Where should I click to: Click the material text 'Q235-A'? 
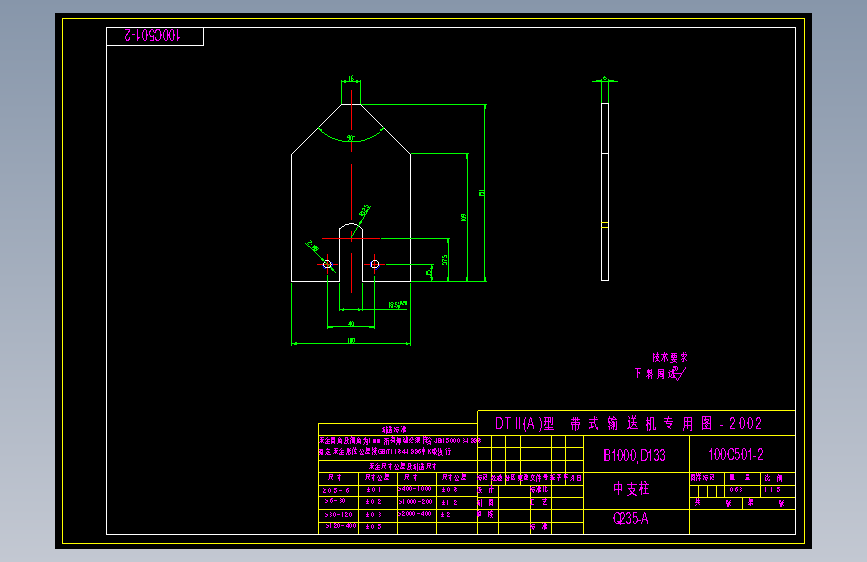[x=630, y=518]
